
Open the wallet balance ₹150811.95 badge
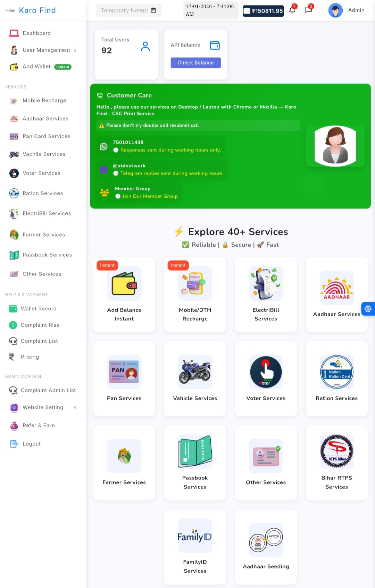tap(263, 11)
